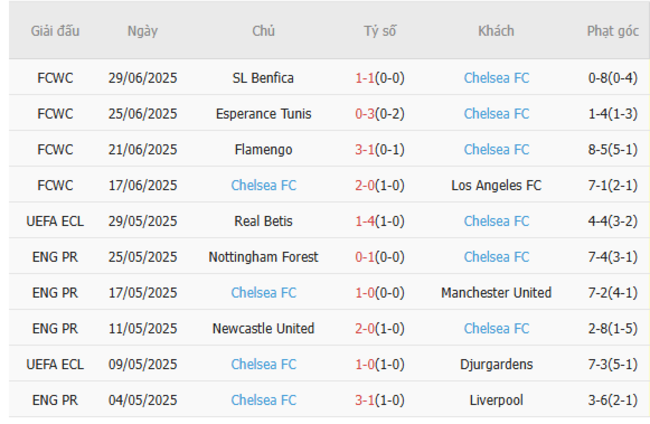Select the SL Benfica team name
Viewport: 650px width, 424px height.
pos(263,78)
